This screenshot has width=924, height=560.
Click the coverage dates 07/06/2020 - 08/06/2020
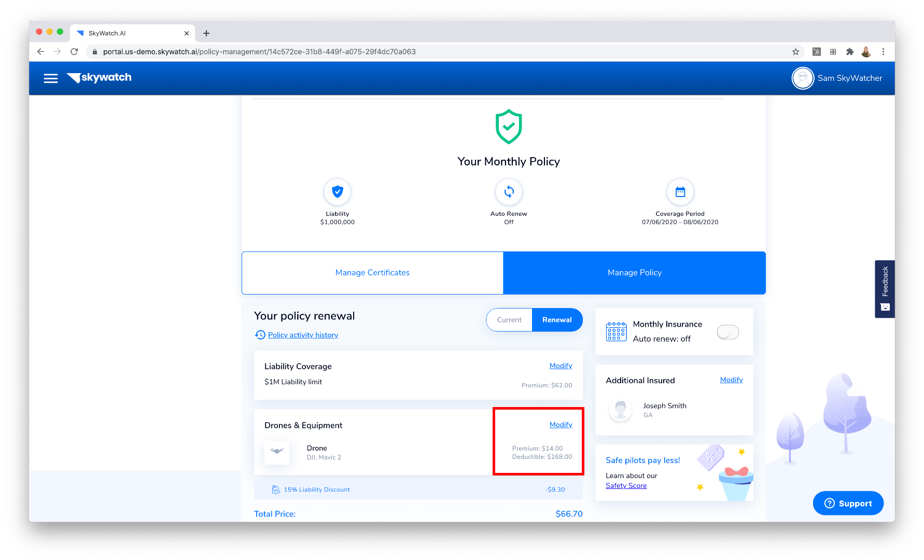tap(680, 222)
